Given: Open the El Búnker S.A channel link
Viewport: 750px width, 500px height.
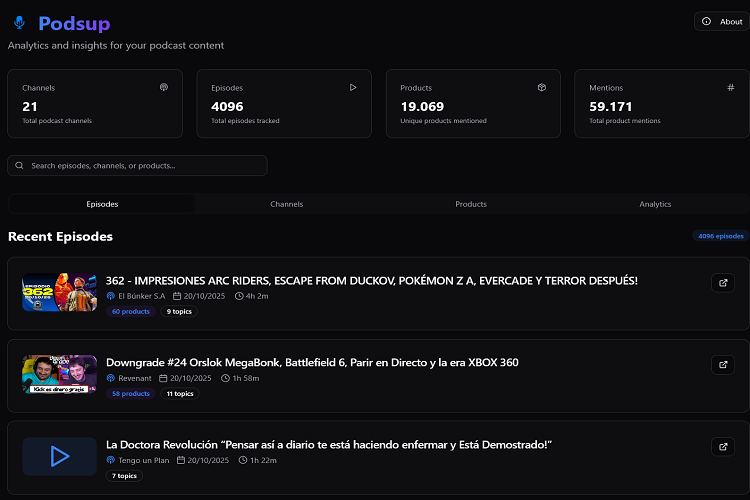Looking at the screenshot, I should [141, 296].
